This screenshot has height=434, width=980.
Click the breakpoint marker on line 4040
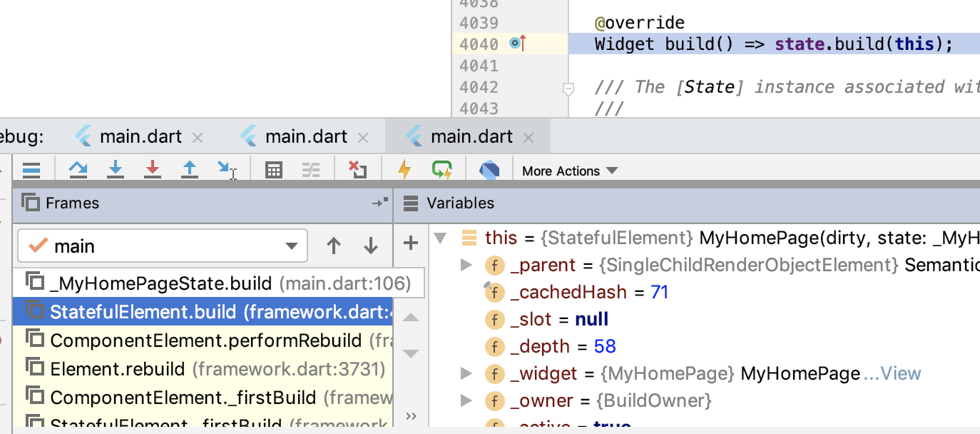tap(516, 44)
